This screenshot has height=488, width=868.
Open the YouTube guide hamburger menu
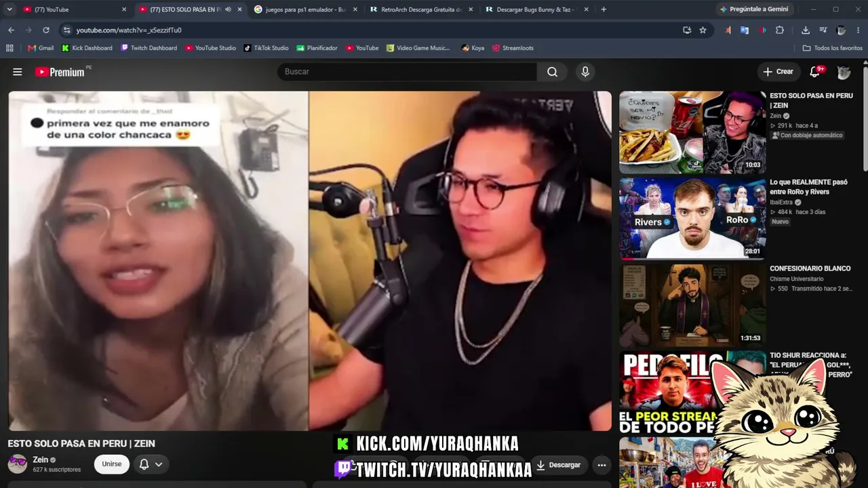tap(18, 72)
